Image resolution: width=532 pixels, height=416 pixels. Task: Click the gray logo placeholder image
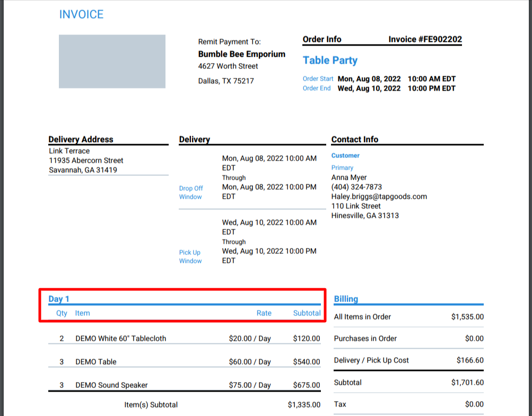[112, 61]
